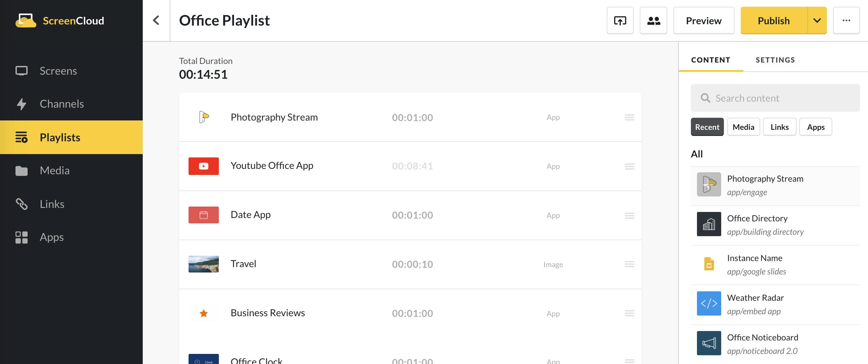
Task: Click the Publish button
Action: pos(774,21)
